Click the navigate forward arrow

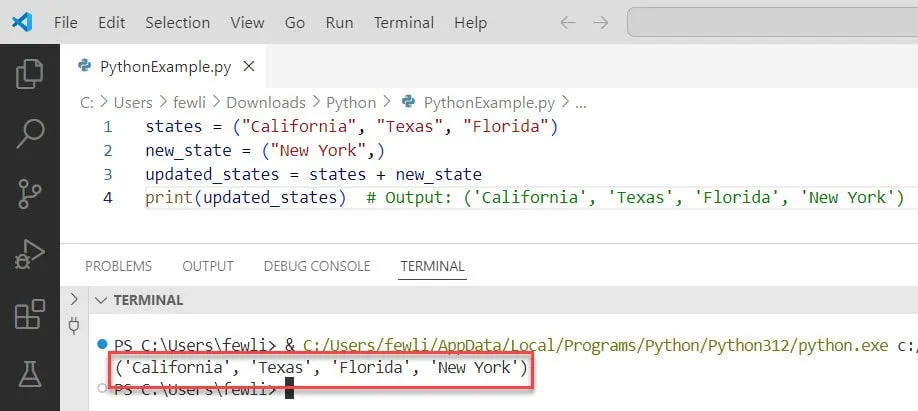pos(600,22)
